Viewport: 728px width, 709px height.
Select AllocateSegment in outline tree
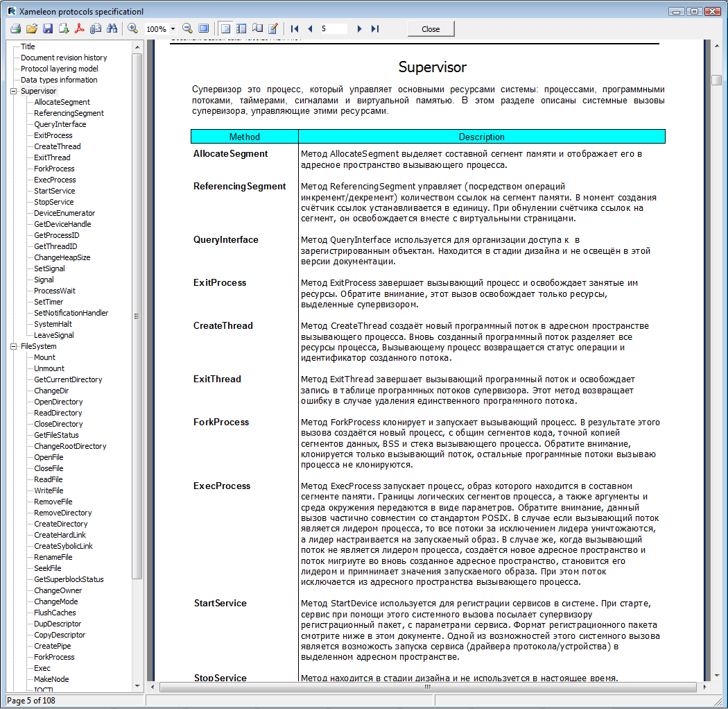click(62, 102)
